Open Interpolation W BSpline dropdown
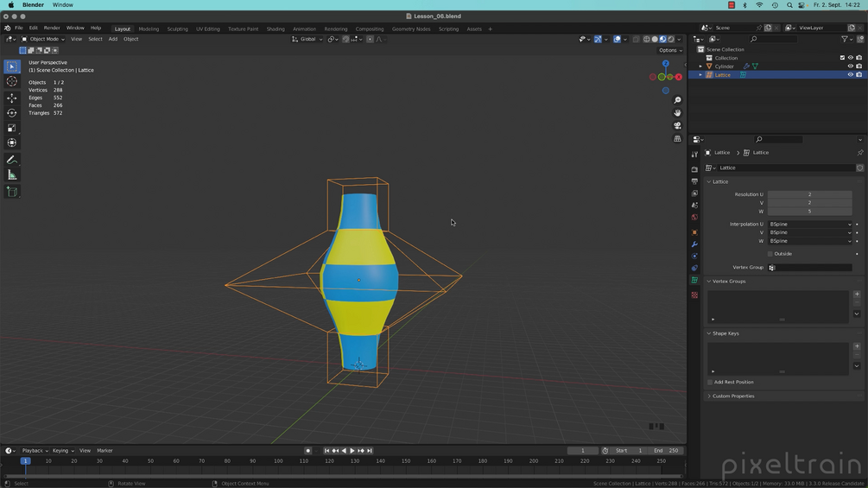This screenshot has width=868, height=488. point(810,241)
